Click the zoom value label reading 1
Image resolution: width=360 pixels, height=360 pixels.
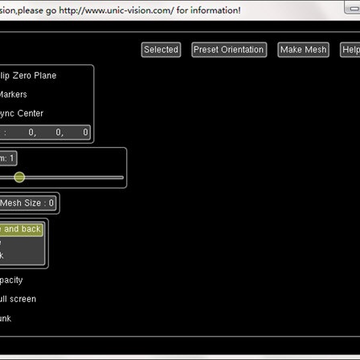coord(8,158)
